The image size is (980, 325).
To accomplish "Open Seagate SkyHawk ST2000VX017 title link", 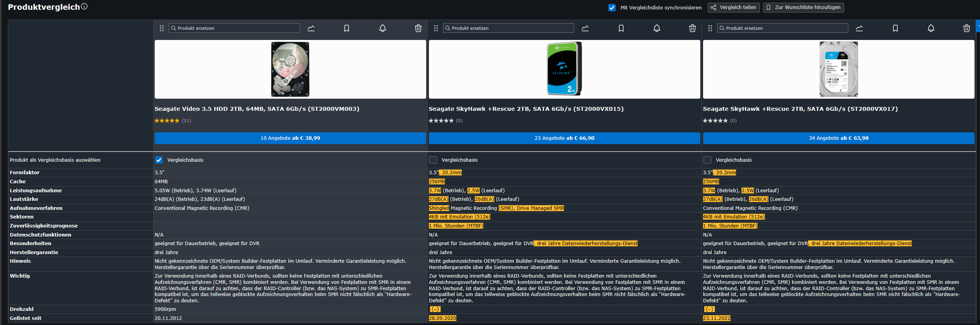I will click(x=800, y=109).
